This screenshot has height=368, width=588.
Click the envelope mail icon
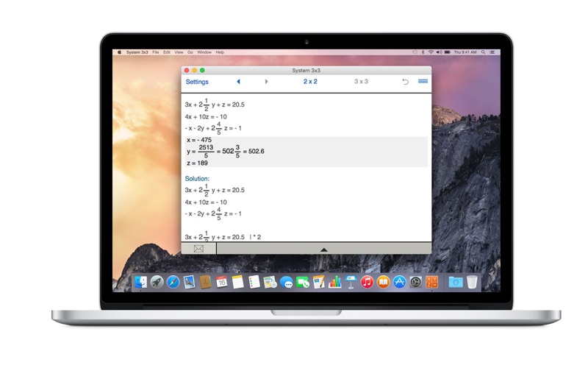pos(198,249)
